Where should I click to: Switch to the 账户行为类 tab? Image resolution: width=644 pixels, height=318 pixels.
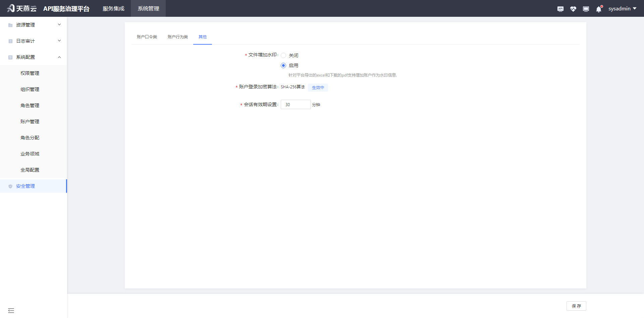(178, 37)
